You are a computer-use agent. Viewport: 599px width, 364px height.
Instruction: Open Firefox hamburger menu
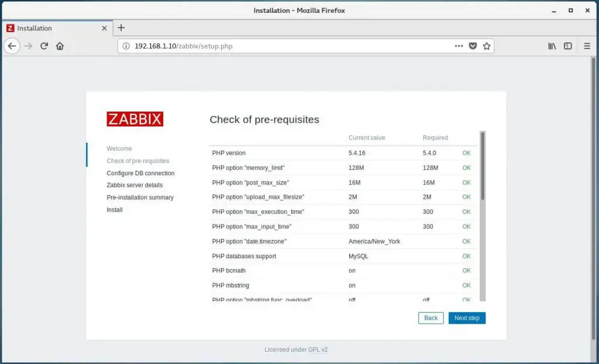click(587, 46)
